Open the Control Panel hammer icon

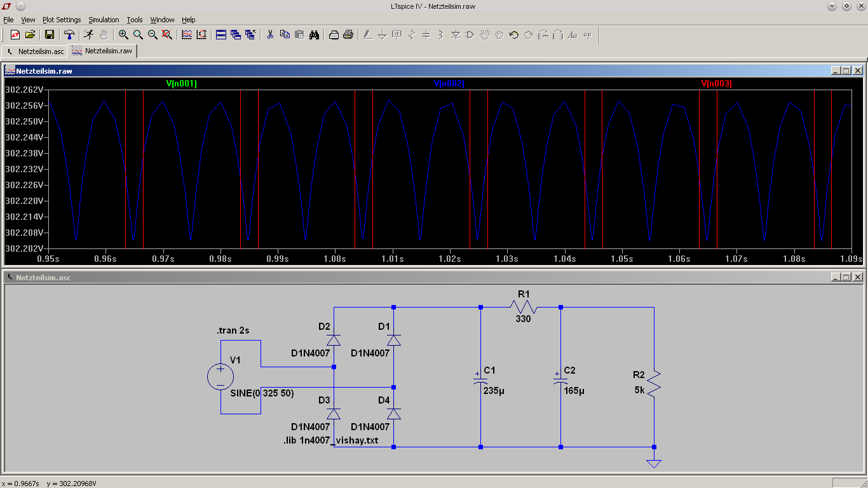click(x=69, y=35)
